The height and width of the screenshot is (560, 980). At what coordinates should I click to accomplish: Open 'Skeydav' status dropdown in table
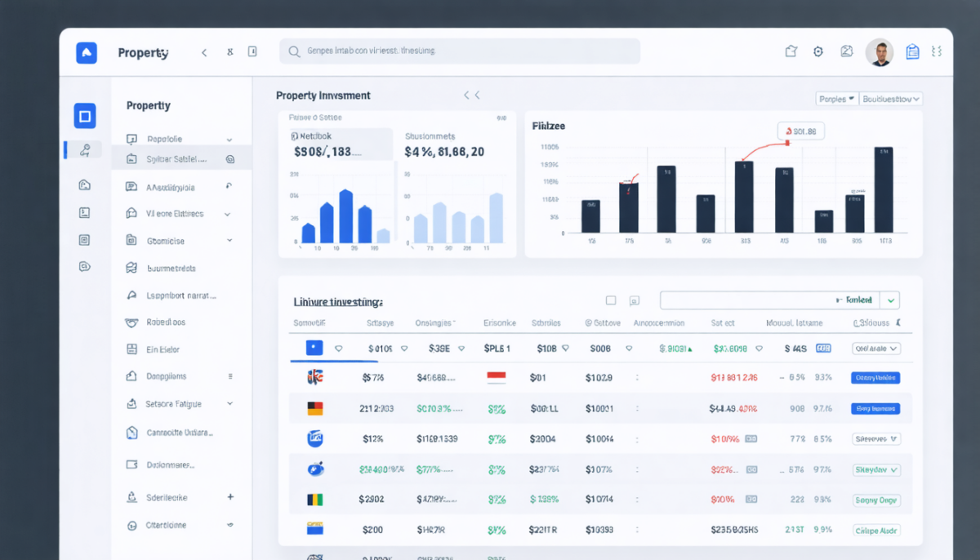click(x=875, y=470)
